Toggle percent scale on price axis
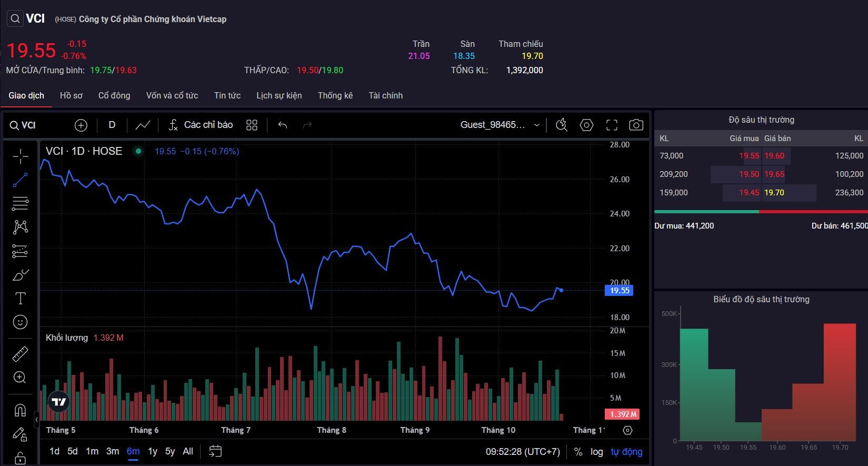868x466 pixels. [x=578, y=452]
